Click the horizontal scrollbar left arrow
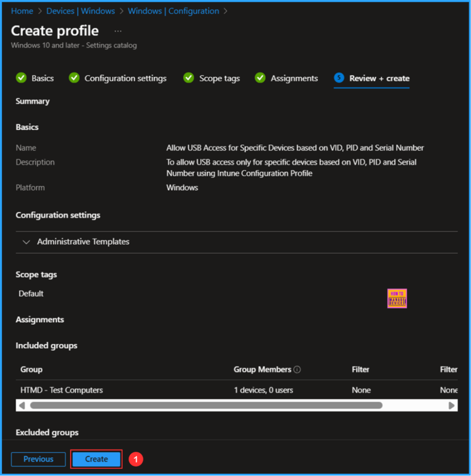 coord(22,405)
